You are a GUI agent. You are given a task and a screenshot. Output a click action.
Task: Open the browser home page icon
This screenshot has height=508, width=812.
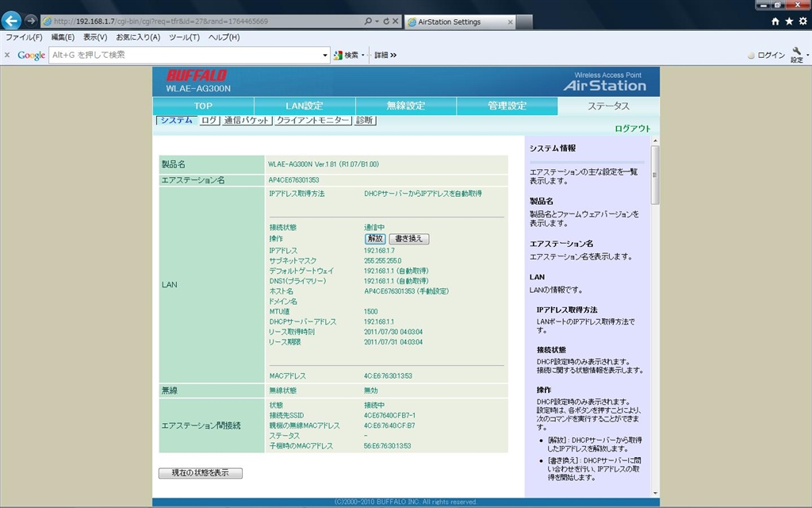(x=776, y=21)
